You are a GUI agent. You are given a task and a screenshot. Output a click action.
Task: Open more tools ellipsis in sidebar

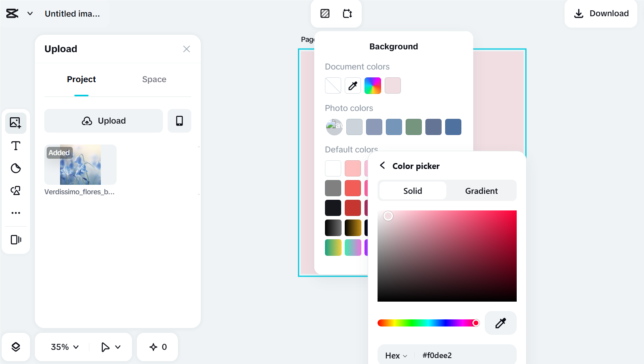pos(15,213)
